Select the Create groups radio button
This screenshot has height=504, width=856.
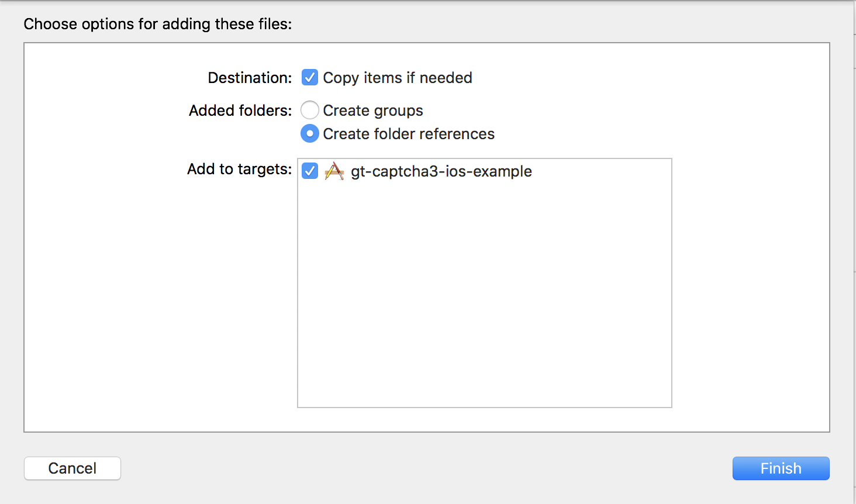coord(310,110)
